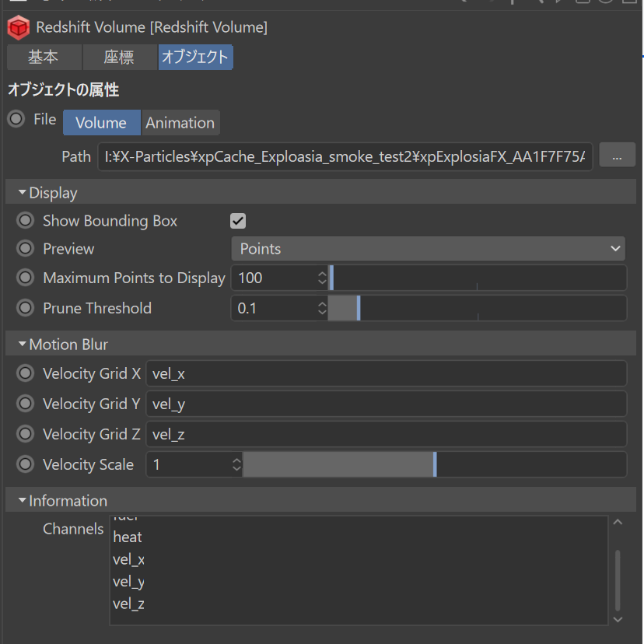Viewport: 644px width, 644px height.
Task: Click the Velocity Grid X field
Action: pos(387,374)
